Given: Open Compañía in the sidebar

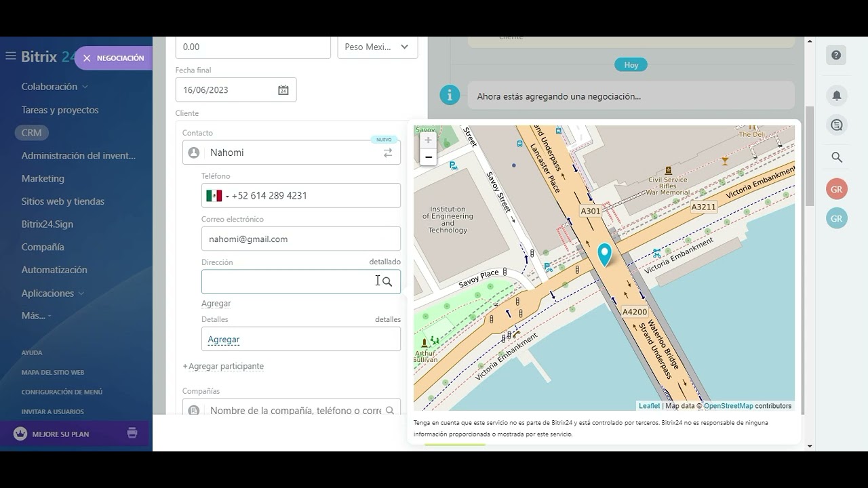Looking at the screenshot, I should [43, 247].
